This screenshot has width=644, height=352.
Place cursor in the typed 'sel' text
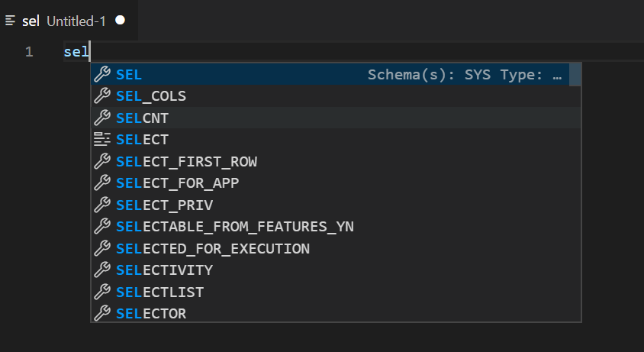pos(76,53)
